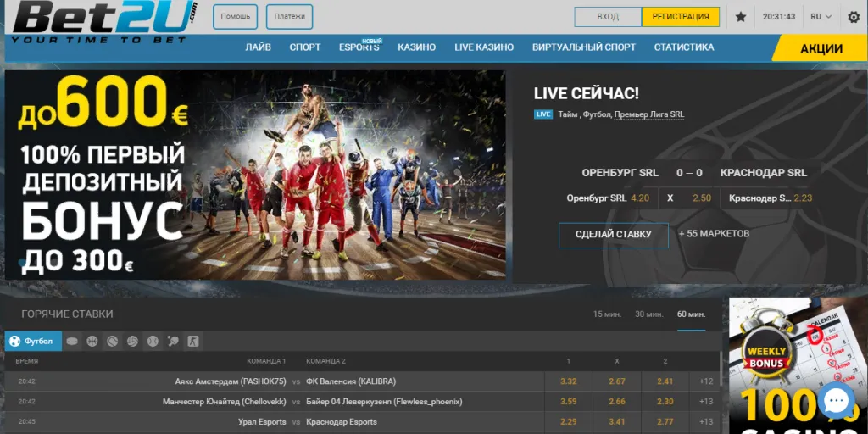This screenshot has height=434, width=868.
Task: Open the Weekly Bonus casino banner
Action: 798,366
